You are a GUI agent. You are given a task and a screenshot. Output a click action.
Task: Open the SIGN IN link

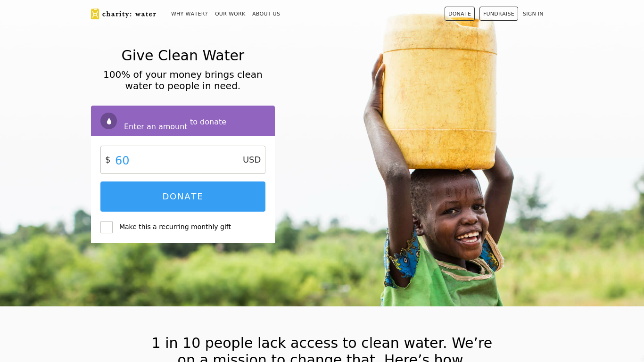coord(533,14)
